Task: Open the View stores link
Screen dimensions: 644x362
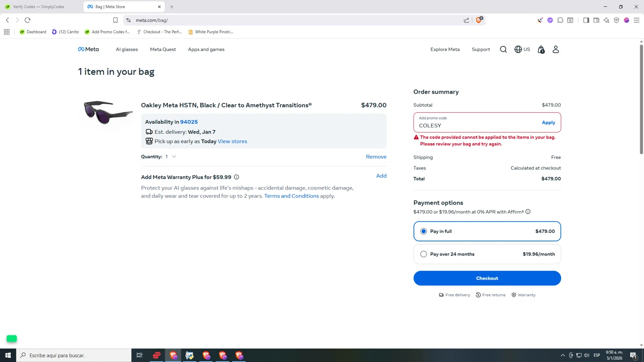Action: click(232, 141)
